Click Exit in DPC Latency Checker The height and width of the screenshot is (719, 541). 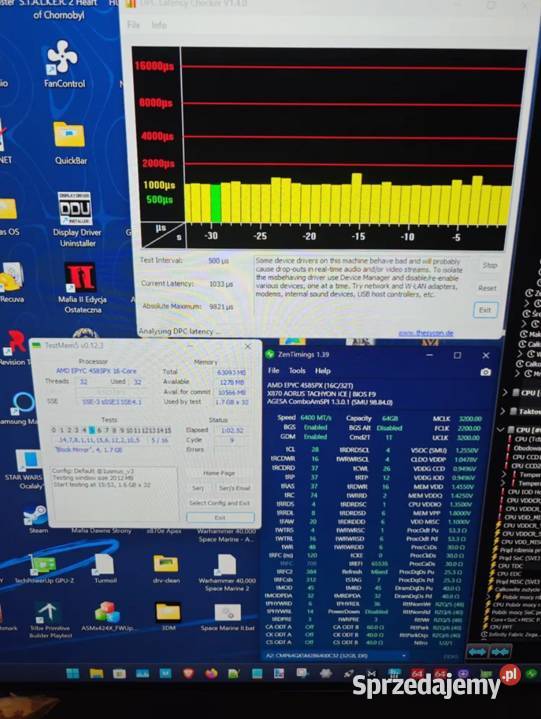485,310
